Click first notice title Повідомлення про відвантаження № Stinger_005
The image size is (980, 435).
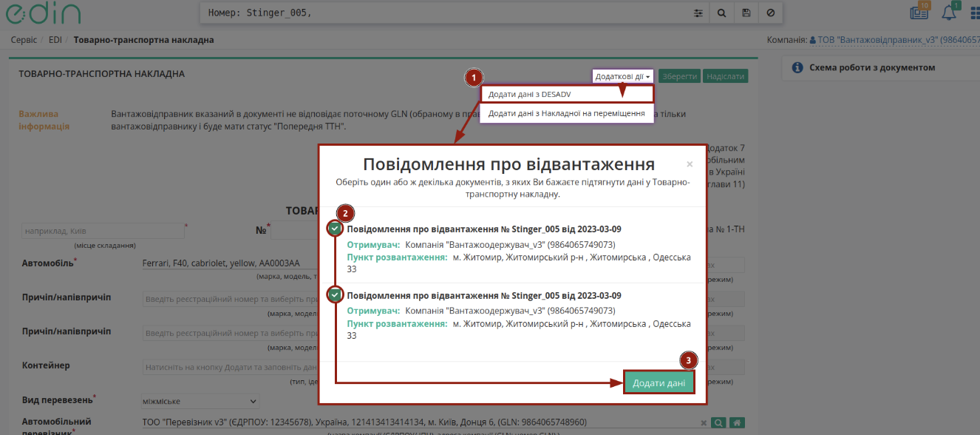[484, 229]
